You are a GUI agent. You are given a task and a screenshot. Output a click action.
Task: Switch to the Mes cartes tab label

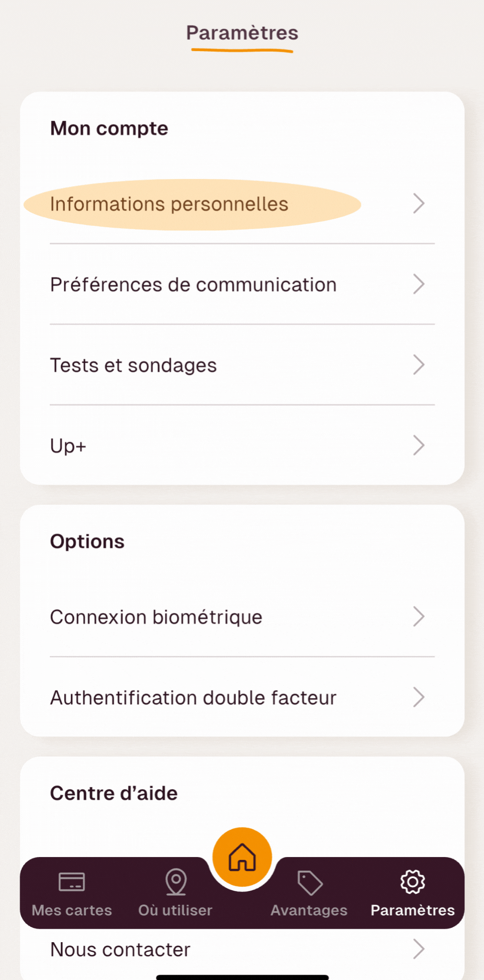tap(72, 910)
